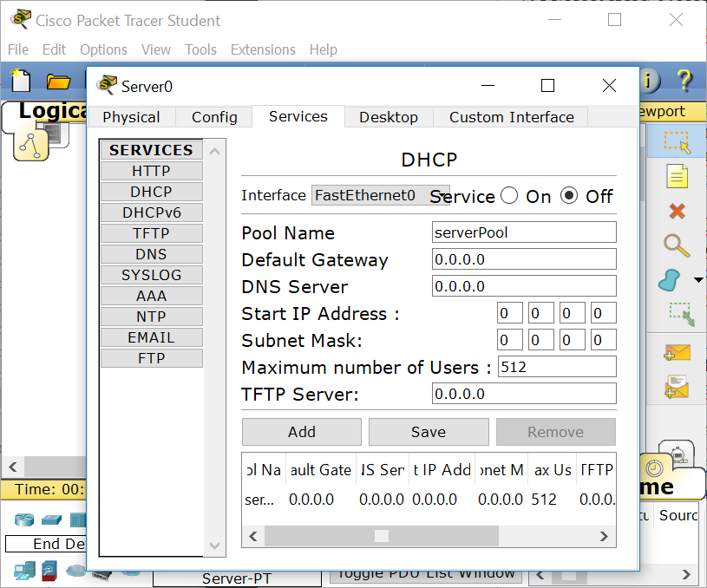Open the Options menu
Viewport: 707px width, 588px height.
(x=104, y=49)
